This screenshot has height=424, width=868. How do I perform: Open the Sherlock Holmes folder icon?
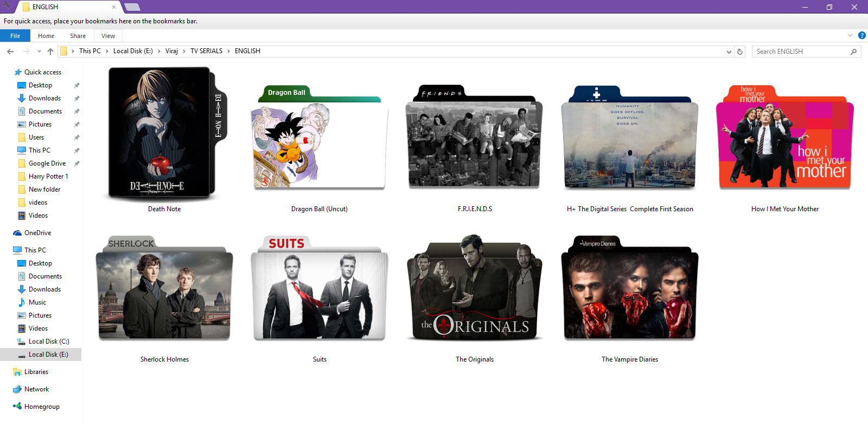pos(164,288)
